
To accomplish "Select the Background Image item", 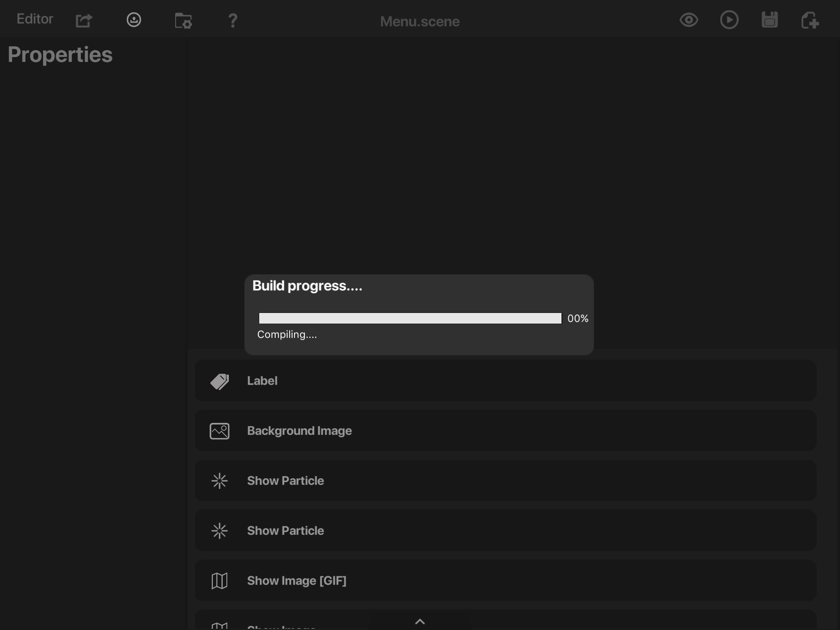I will click(x=505, y=431).
